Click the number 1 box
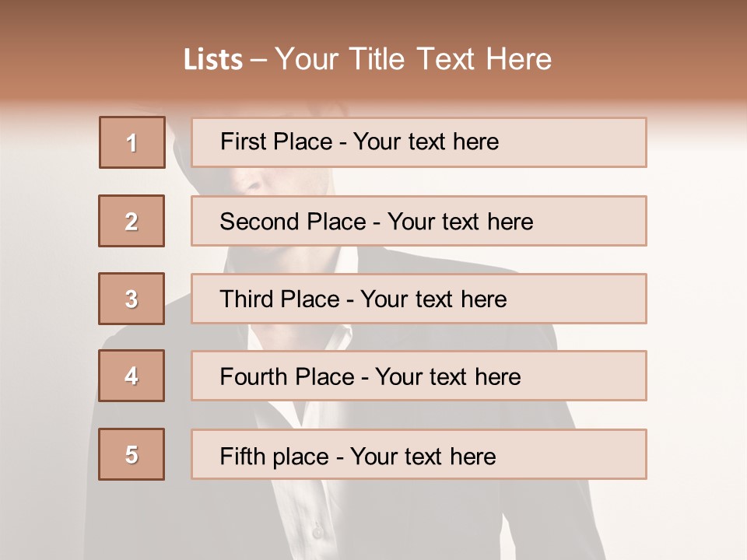Screen dimensions: 747x560 click(x=132, y=142)
